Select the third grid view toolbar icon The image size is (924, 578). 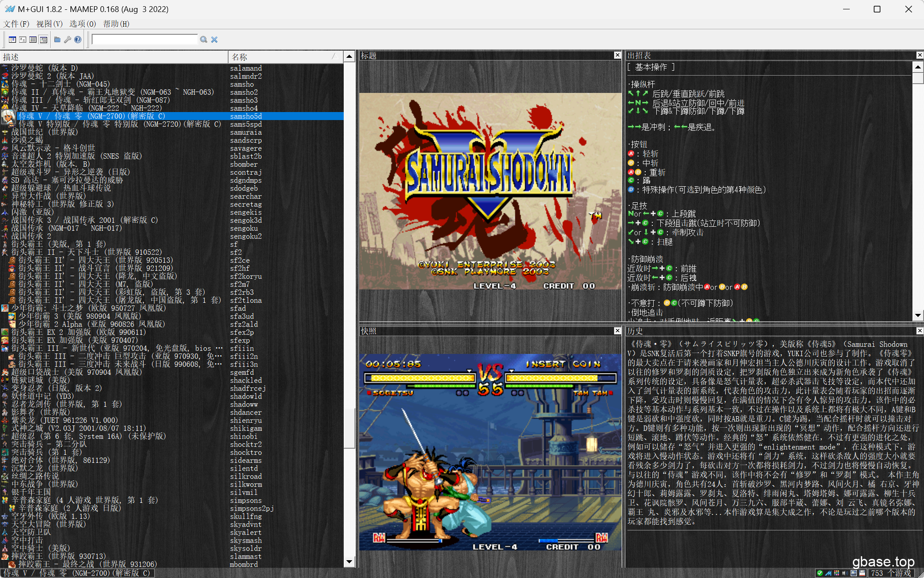pos(33,40)
